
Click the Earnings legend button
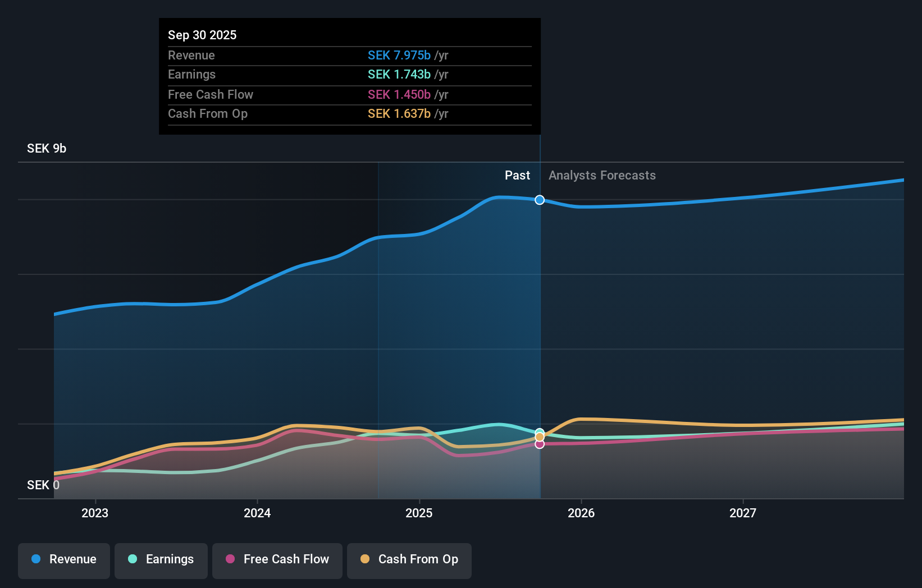(x=161, y=561)
